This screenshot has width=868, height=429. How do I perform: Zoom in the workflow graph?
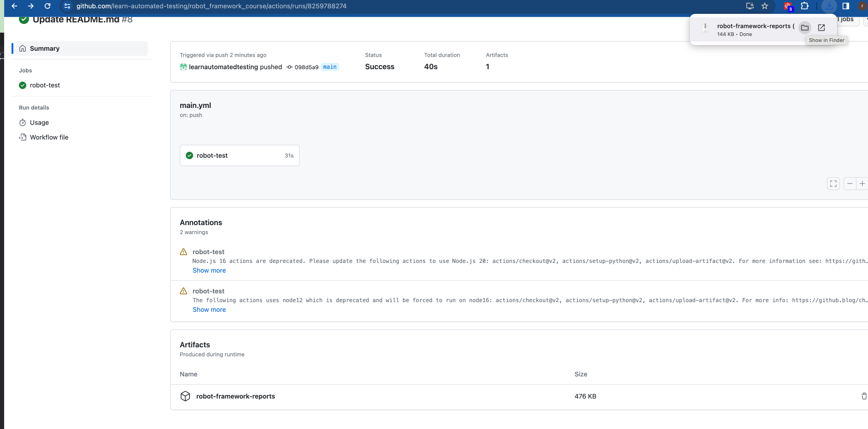(862, 184)
